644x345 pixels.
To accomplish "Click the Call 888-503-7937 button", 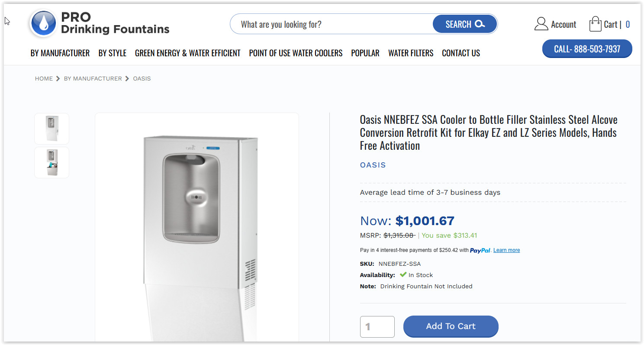I will [587, 49].
